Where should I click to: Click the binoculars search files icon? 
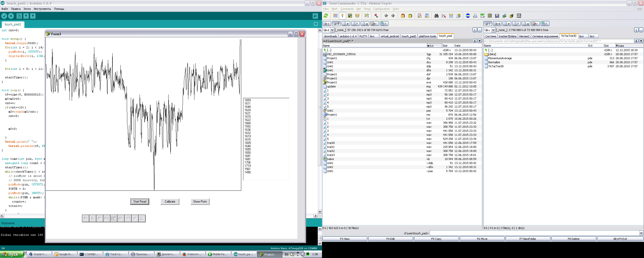point(436,16)
